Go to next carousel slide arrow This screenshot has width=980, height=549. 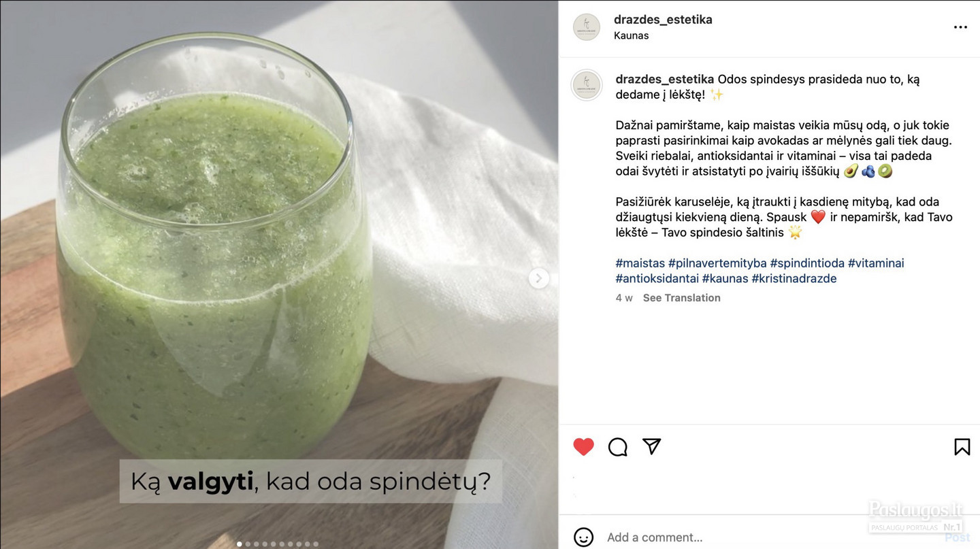tap(538, 278)
